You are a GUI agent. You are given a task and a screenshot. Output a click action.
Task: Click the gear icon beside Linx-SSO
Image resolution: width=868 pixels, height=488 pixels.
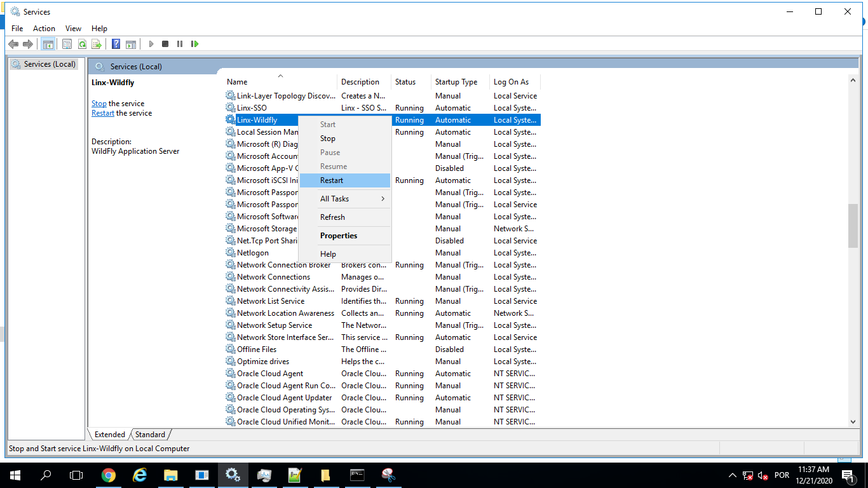click(x=230, y=108)
